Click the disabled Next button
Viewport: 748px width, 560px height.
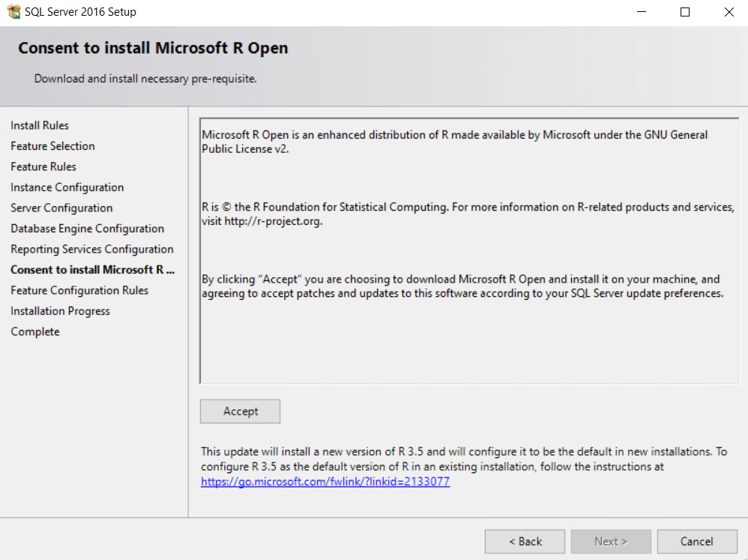pos(611,541)
